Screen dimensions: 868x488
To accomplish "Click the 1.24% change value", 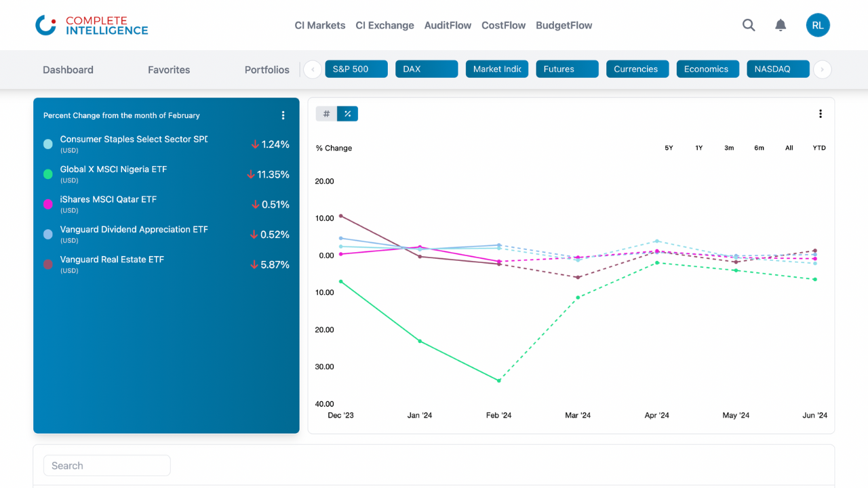I will 275,144.
